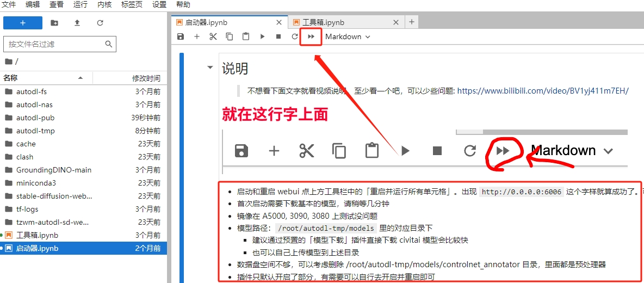The width and height of the screenshot is (644, 283).
Task: Open the 查看 menu
Action: (x=56, y=4)
